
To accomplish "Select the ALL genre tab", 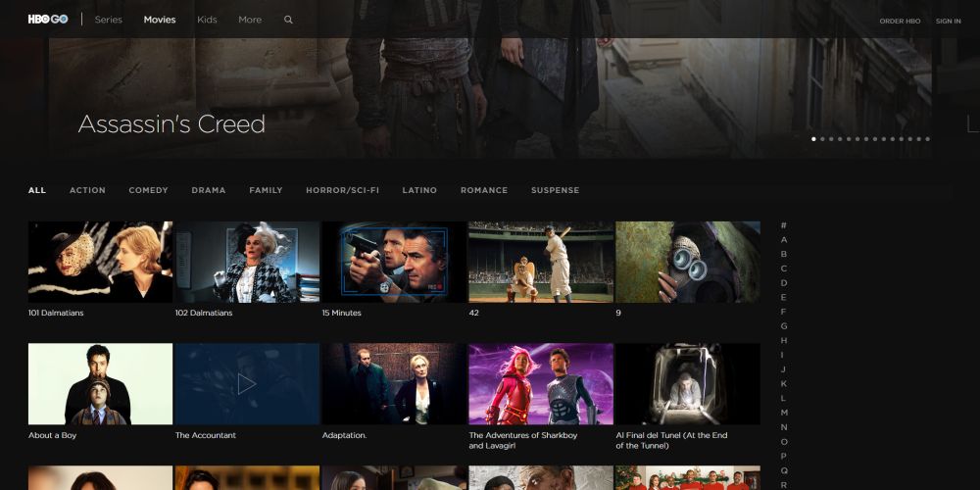I will pyautogui.click(x=37, y=190).
